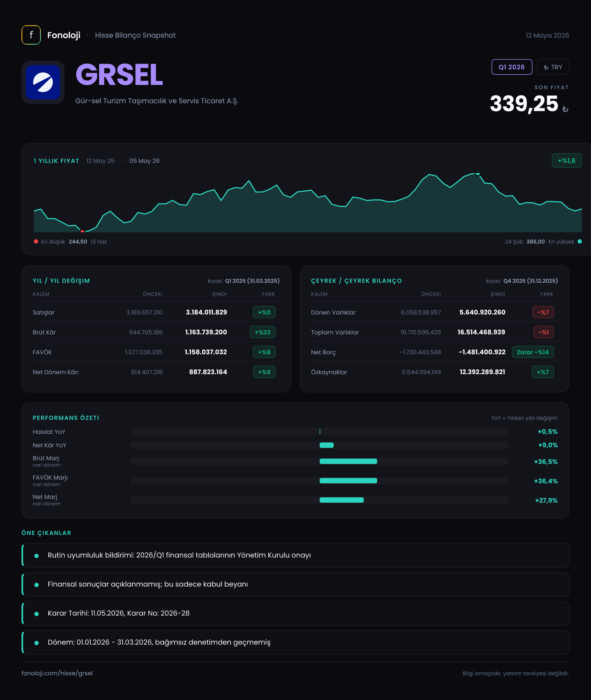
Task: Click Net Dönem Kârı value 887.823.164
Action: tap(208, 372)
